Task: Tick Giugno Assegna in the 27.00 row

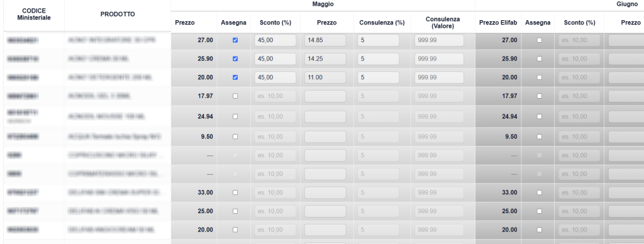Action: point(539,40)
